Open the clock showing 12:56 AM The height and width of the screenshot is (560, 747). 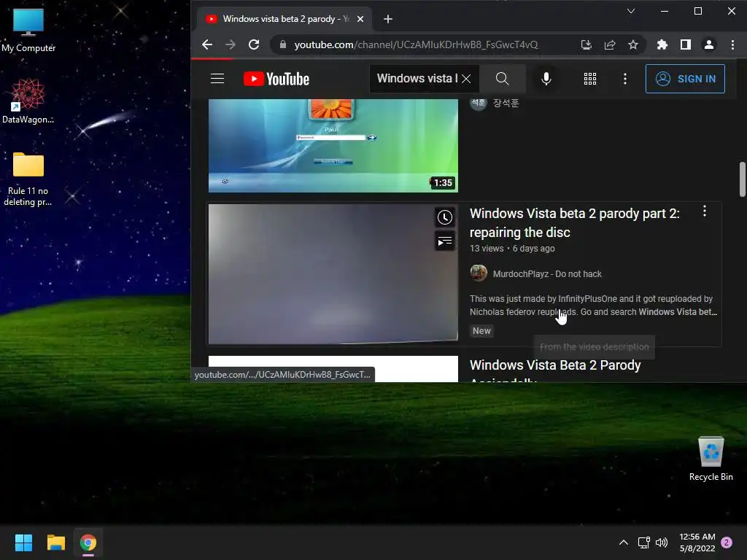coord(697,542)
